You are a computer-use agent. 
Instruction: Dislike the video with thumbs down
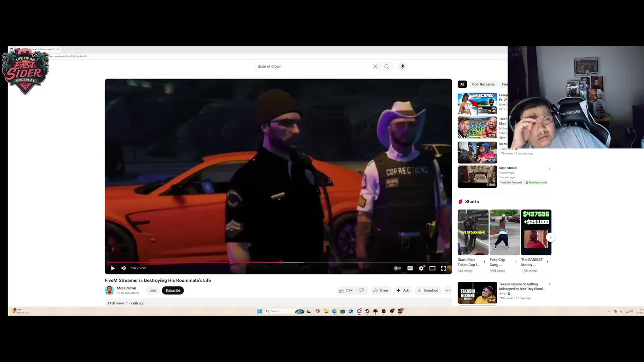pyautogui.click(x=361, y=290)
